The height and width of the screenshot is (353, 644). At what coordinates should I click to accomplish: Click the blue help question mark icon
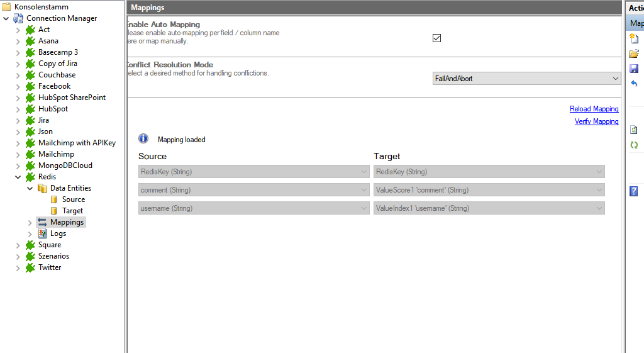(x=634, y=191)
